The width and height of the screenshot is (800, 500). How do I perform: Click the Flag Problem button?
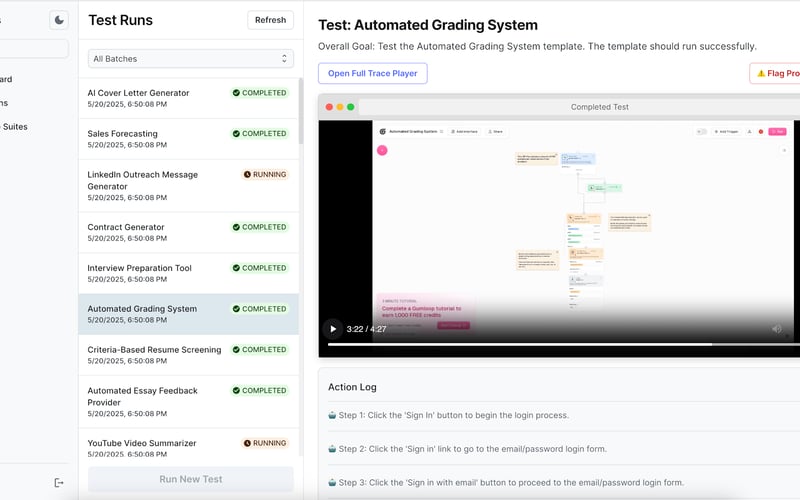[777, 73]
